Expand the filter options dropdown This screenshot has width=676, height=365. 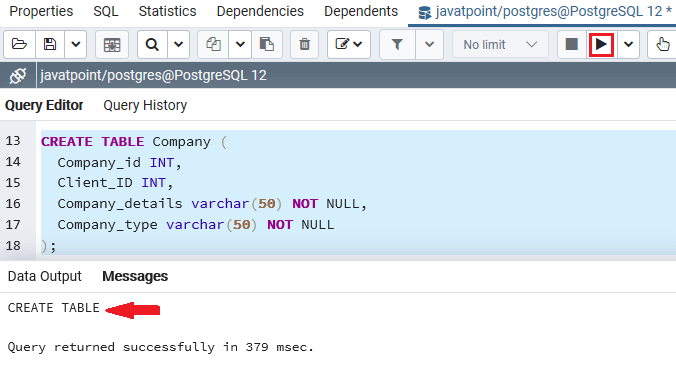point(429,44)
